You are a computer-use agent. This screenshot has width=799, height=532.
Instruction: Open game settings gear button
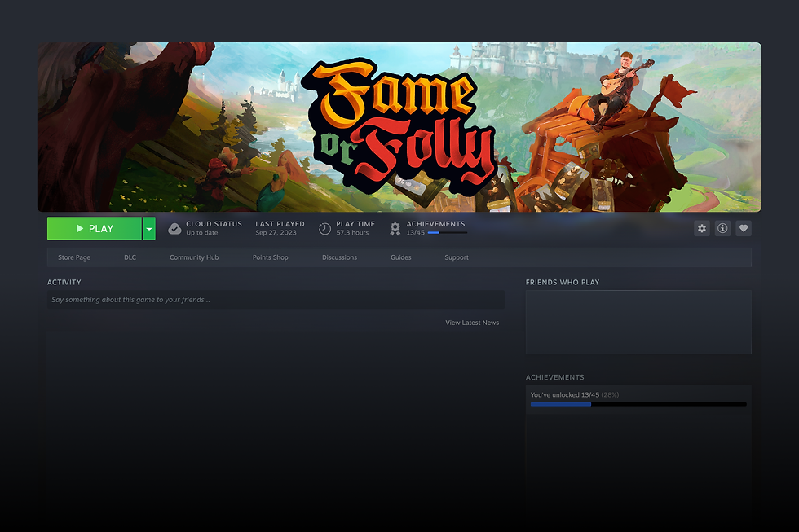pyautogui.click(x=702, y=228)
